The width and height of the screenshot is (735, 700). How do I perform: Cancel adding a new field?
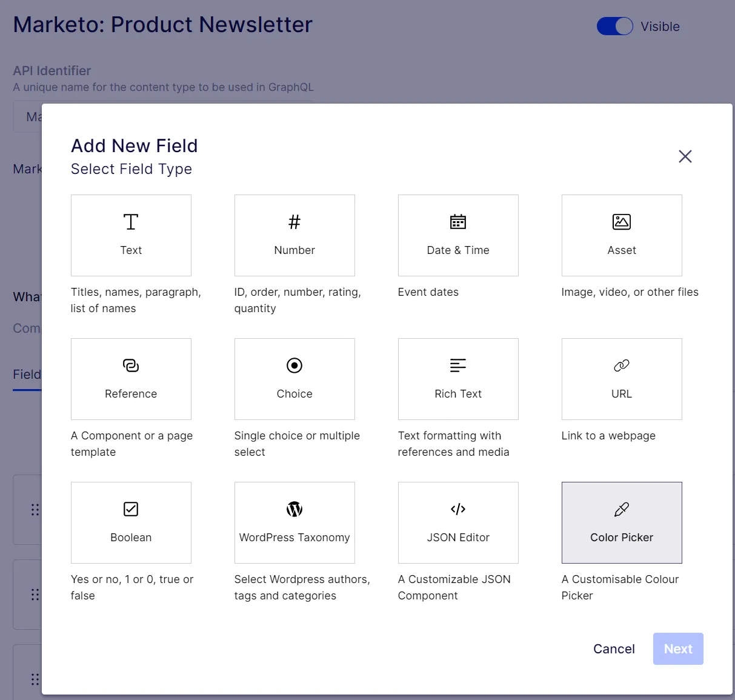point(614,649)
